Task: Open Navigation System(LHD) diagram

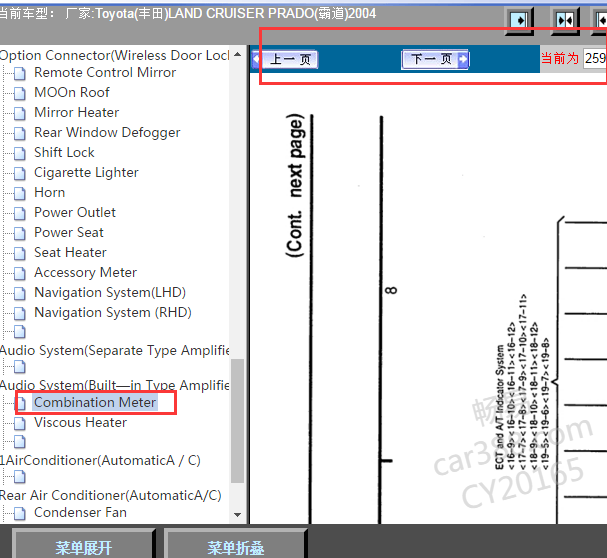Action: pyautogui.click(x=110, y=293)
